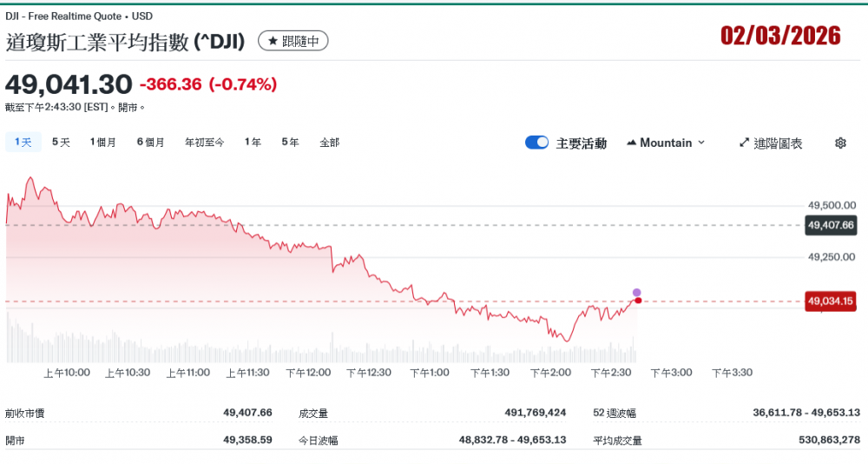Open chart settings gear icon
Viewport: 868px width, 464px height.
(840, 143)
